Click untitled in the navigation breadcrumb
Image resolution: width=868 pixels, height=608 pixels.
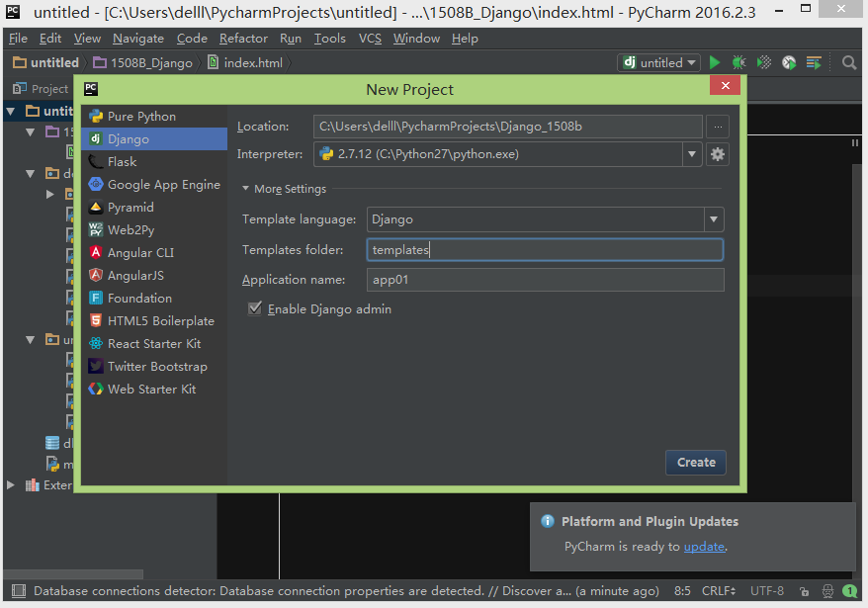[45, 62]
